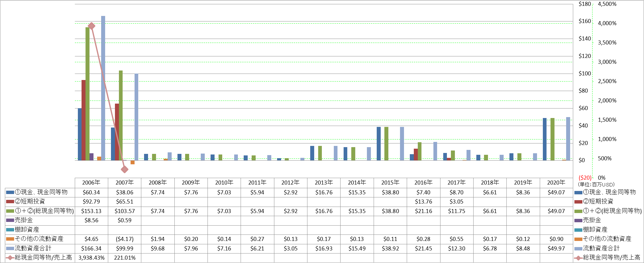Click the 2007年 column header

pyautogui.click(x=124, y=183)
